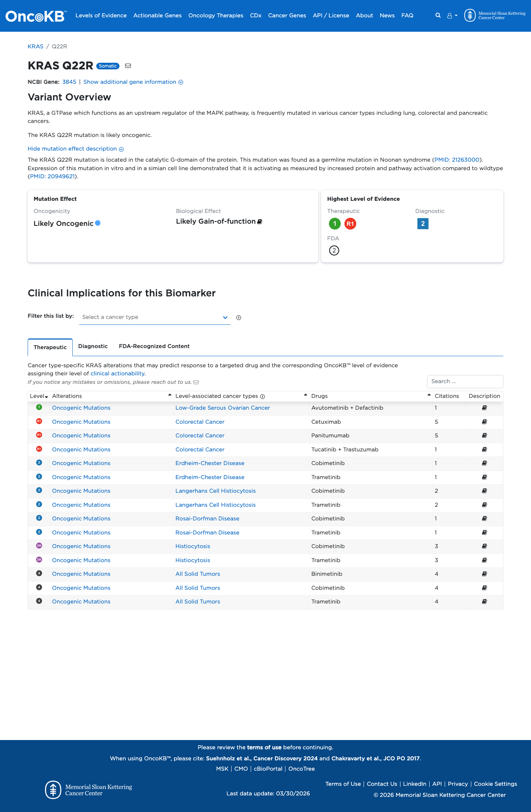Click level 4 icon in Binimetinib row

tap(39, 573)
